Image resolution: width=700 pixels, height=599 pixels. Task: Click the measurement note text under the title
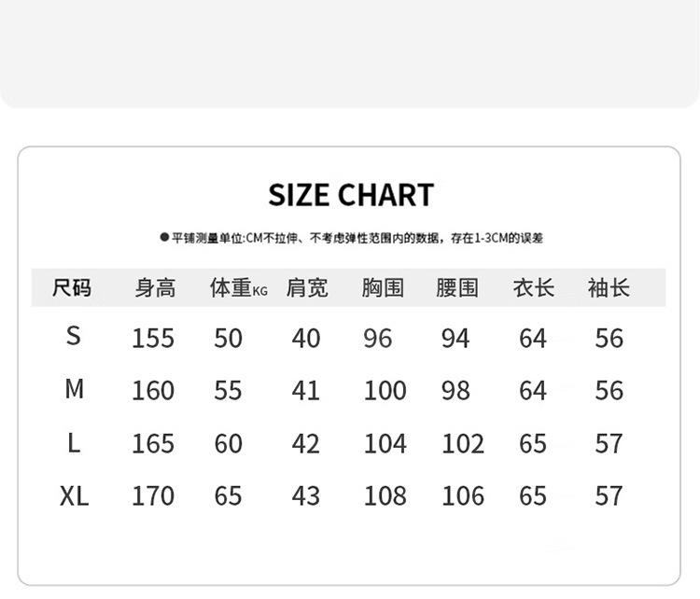(x=351, y=239)
